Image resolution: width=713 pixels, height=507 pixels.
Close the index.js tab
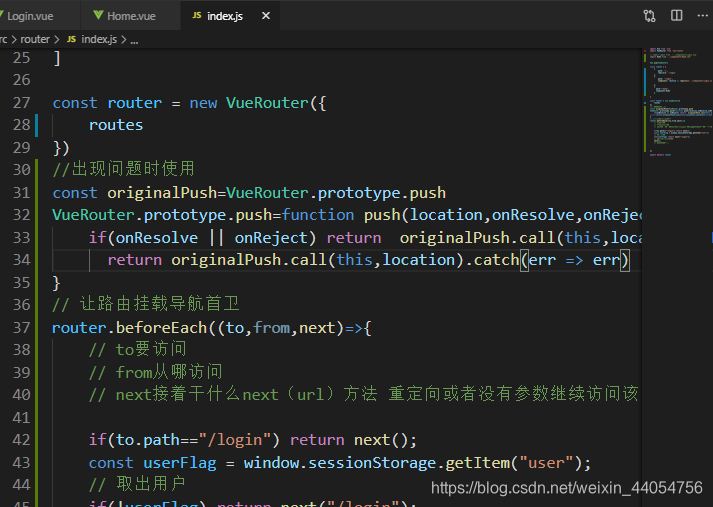pos(266,16)
